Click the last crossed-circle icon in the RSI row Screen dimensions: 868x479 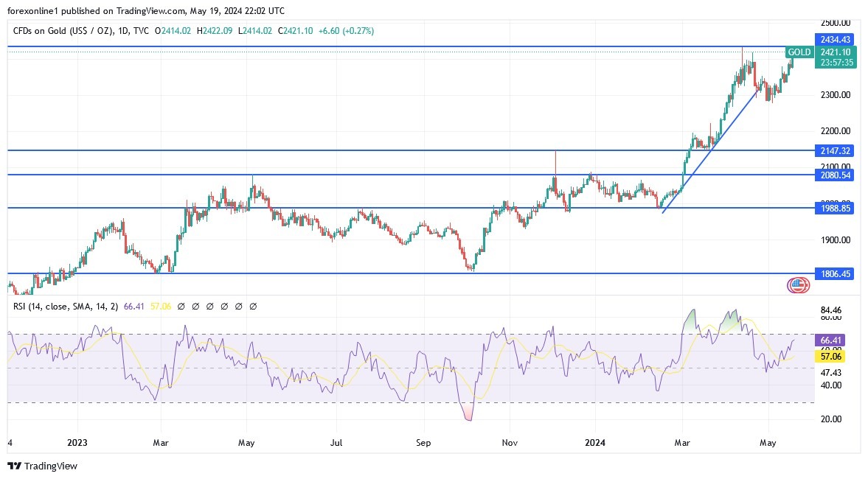[254, 306]
